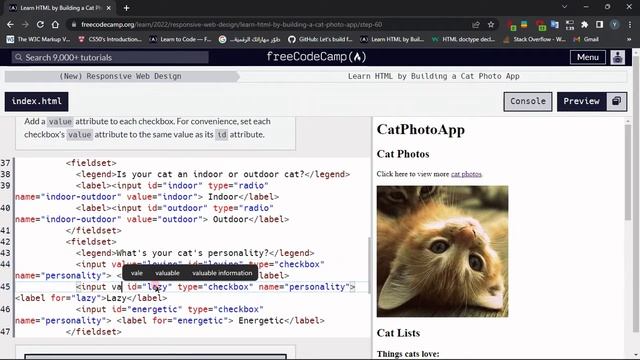The width and height of the screenshot is (640, 360).
Task: Go back to the previous page
Action: click(x=10, y=24)
